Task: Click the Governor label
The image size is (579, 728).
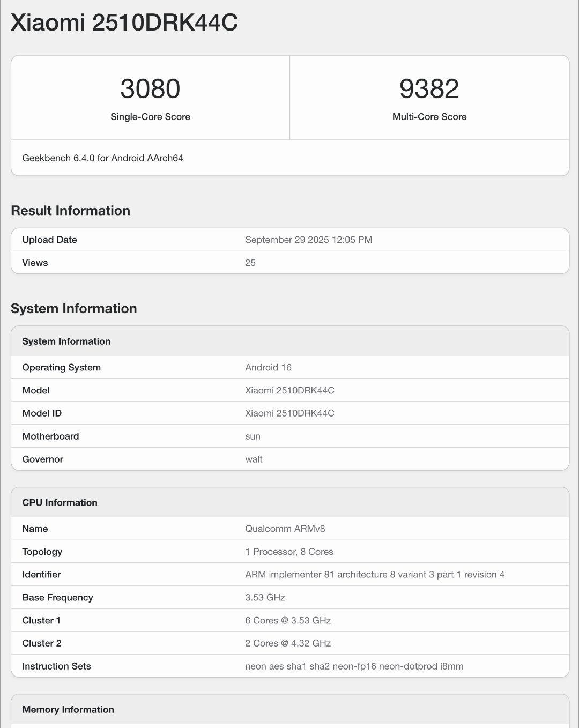Action: [x=43, y=459]
